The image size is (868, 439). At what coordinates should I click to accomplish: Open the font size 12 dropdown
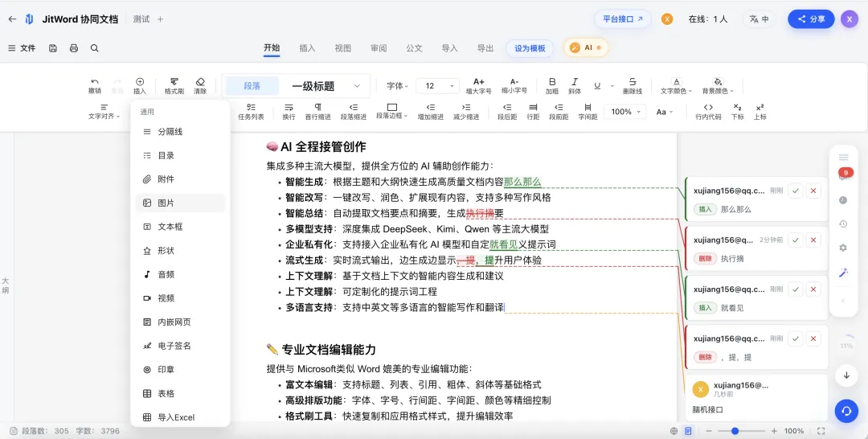pos(437,86)
